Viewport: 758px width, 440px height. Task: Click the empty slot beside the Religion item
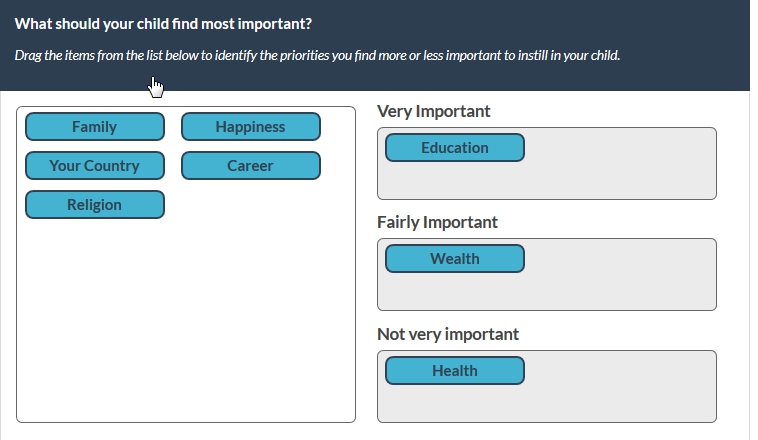point(251,205)
